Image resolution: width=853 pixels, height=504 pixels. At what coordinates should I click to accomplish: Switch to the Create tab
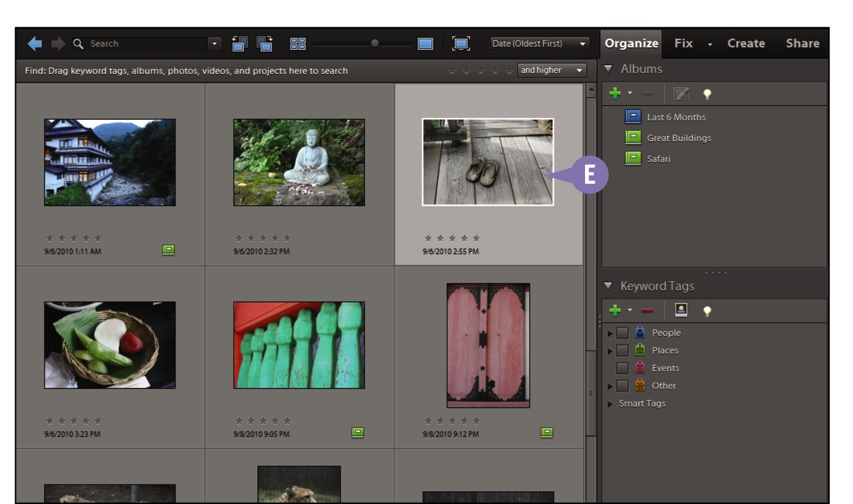coord(746,43)
